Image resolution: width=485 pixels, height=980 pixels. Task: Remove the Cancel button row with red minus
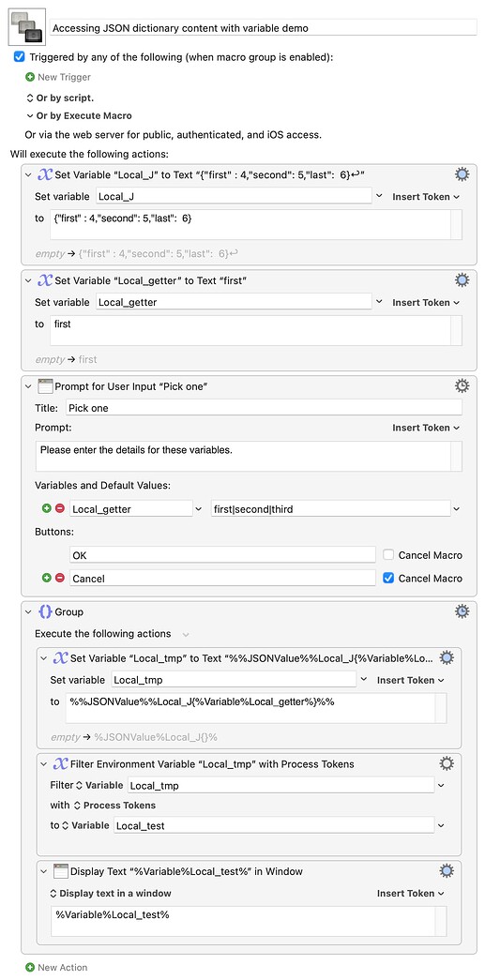coord(59,578)
